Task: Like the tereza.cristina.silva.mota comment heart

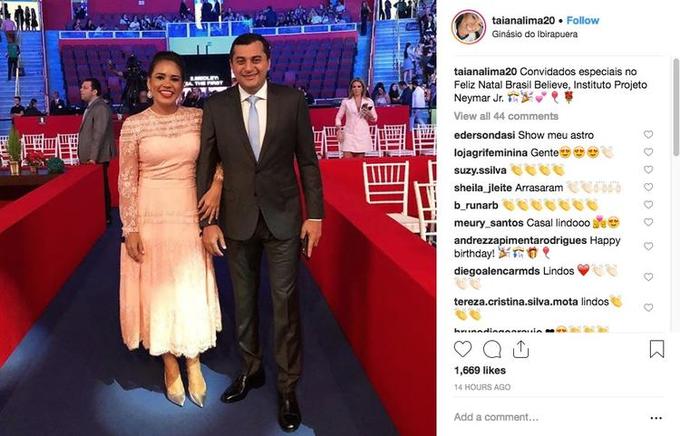Action: (648, 307)
